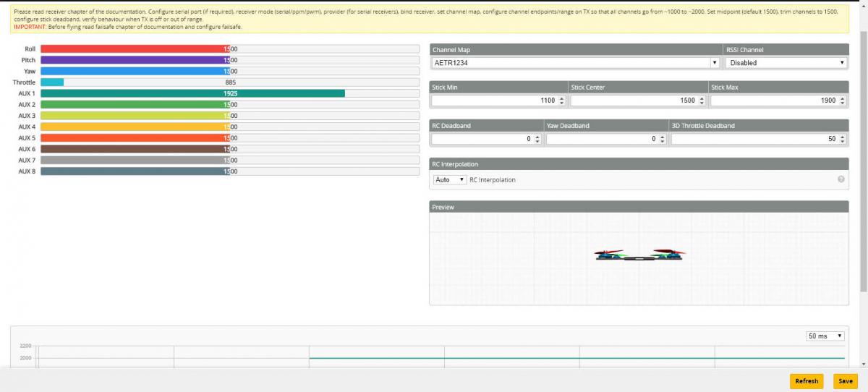Adjust the RC Deadband stepper arrows

click(x=537, y=139)
